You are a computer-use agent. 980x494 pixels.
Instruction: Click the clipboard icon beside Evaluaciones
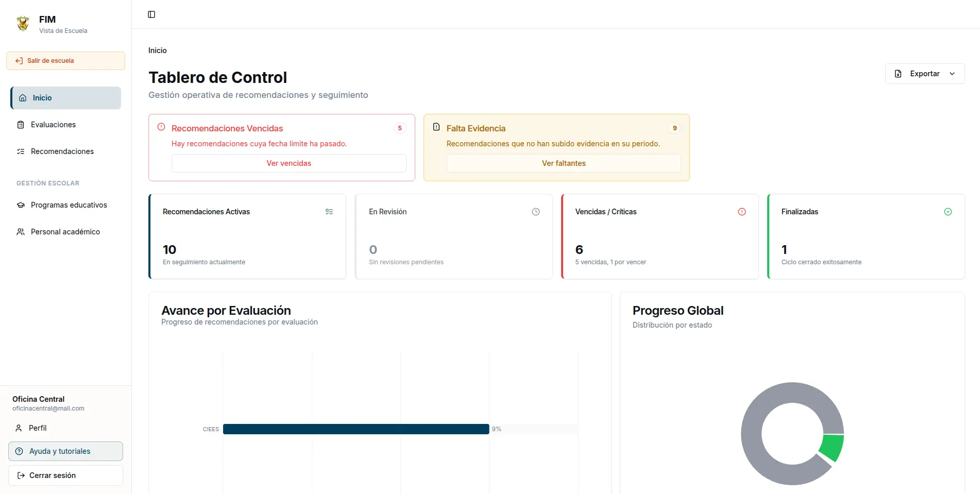[x=21, y=125]
